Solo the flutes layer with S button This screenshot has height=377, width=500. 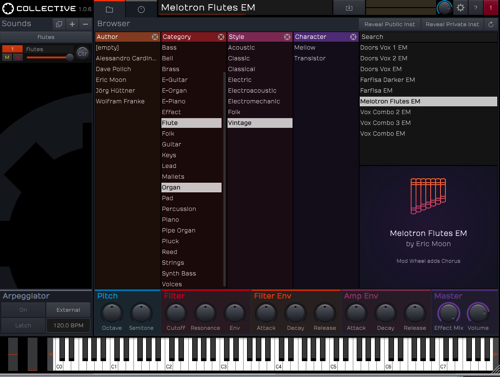[18, 57]
